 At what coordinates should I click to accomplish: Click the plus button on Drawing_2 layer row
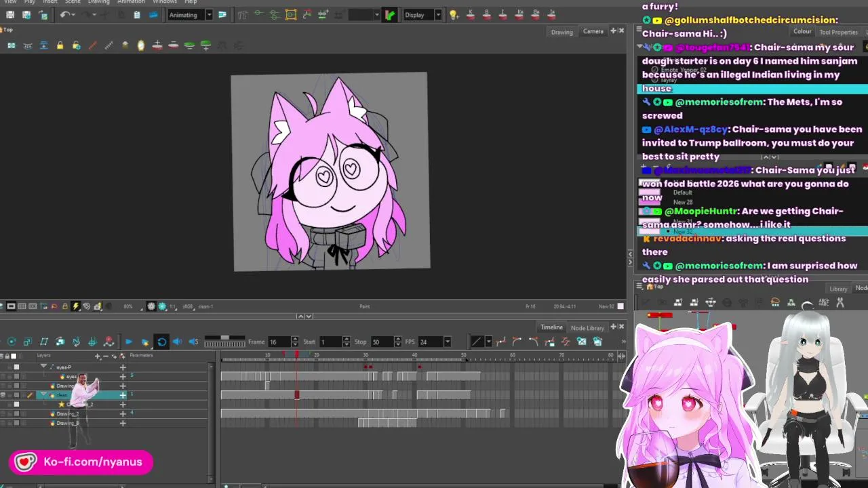click(123, 413)
